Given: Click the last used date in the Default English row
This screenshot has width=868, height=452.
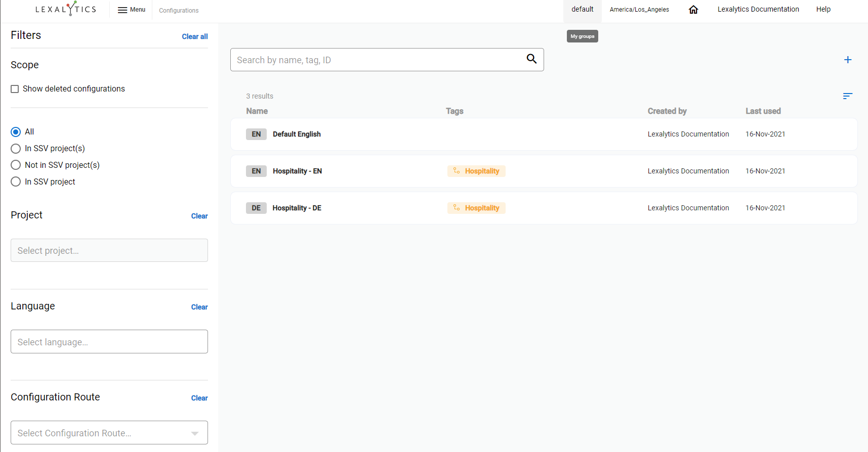Looking at the screenshot, I should [x=765, y=134].
